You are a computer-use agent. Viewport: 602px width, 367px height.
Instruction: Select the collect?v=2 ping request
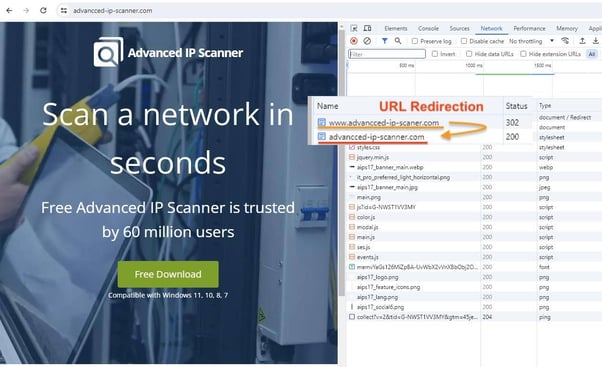pos(417,317)
